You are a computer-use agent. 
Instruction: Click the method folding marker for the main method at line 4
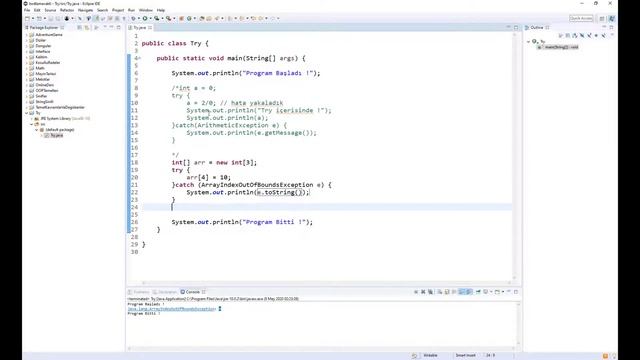pyautogui.click(x=140, y=58)
